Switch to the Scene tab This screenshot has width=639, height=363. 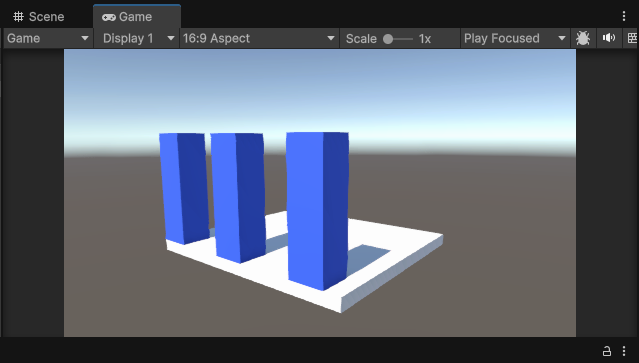[39, 17]
